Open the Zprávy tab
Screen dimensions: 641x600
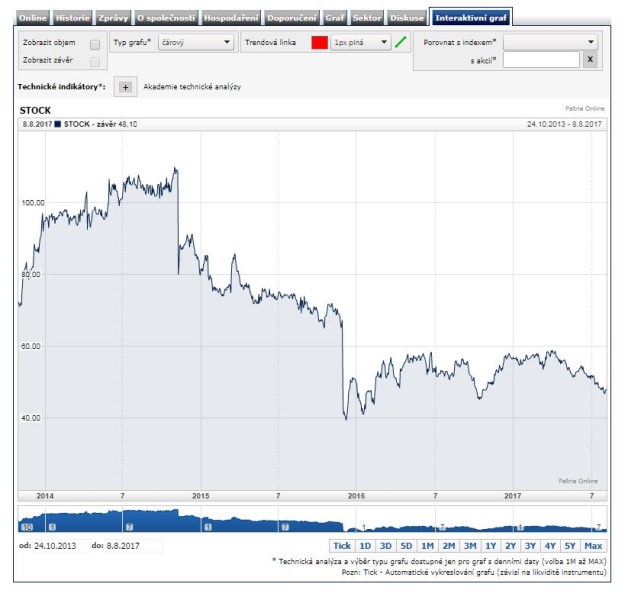[113, 18]
